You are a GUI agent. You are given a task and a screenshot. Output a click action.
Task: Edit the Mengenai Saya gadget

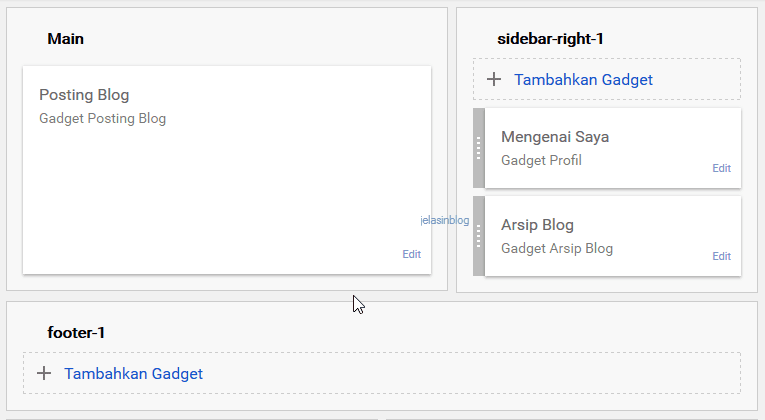[721, 168]
